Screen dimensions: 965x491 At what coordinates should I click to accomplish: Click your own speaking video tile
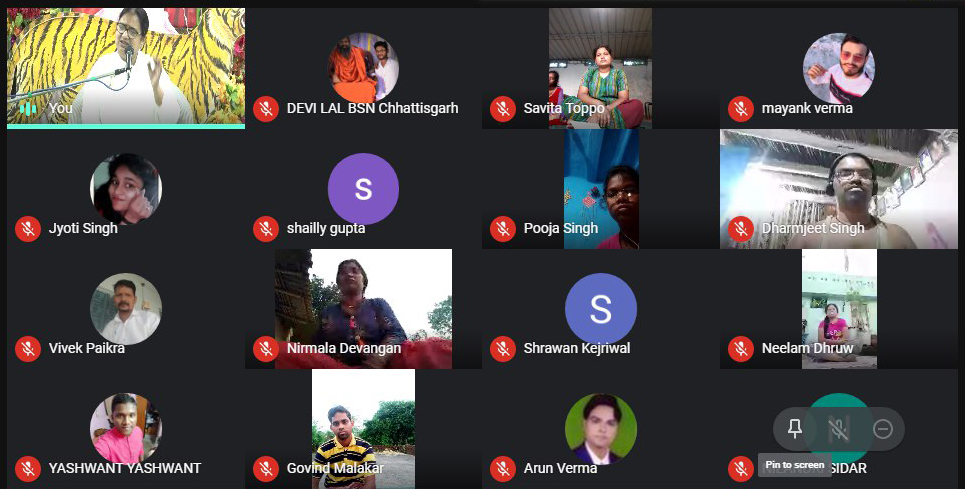pos(126,68)
